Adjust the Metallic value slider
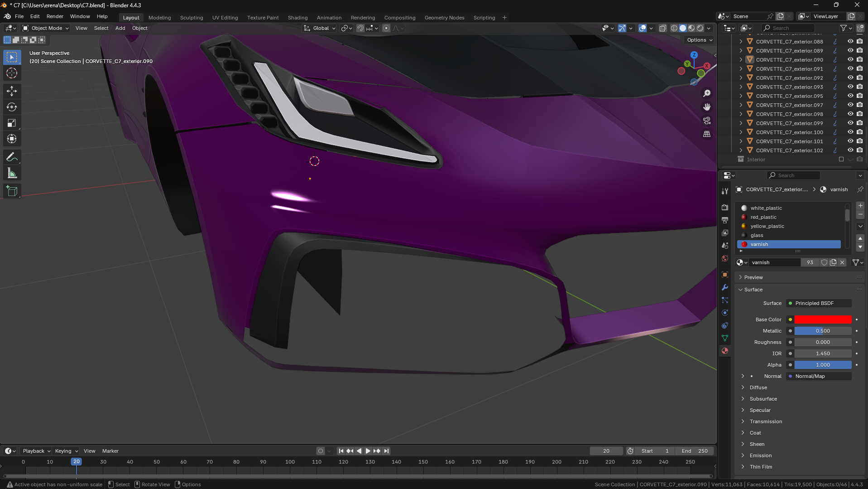The image size is (868, 489). (x=823, y=331)
